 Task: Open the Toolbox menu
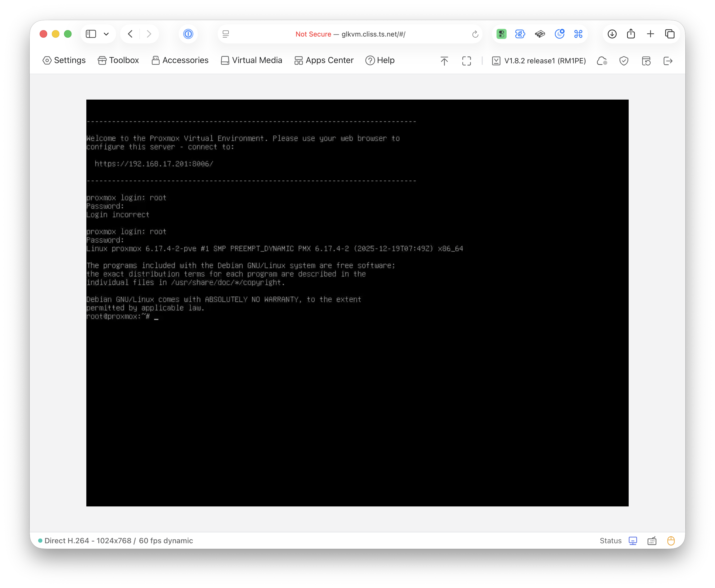pyautogui.click(x=118, y=60)
